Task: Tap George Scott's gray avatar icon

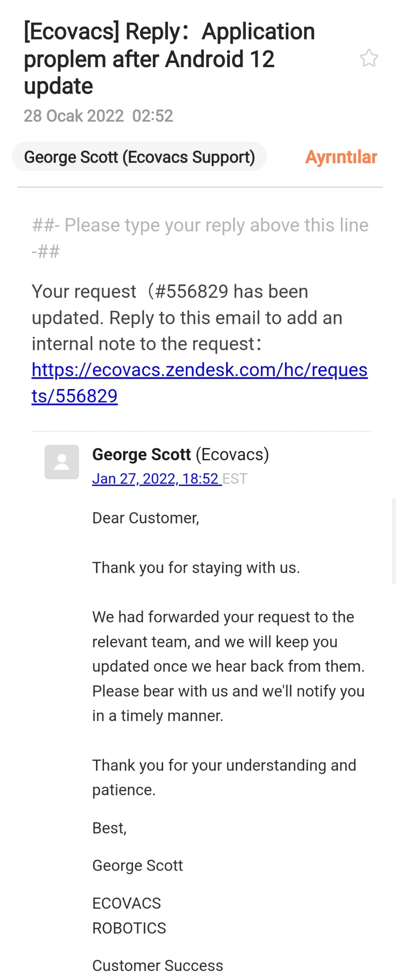Action: pyautogui.click(x=62, y=462)
